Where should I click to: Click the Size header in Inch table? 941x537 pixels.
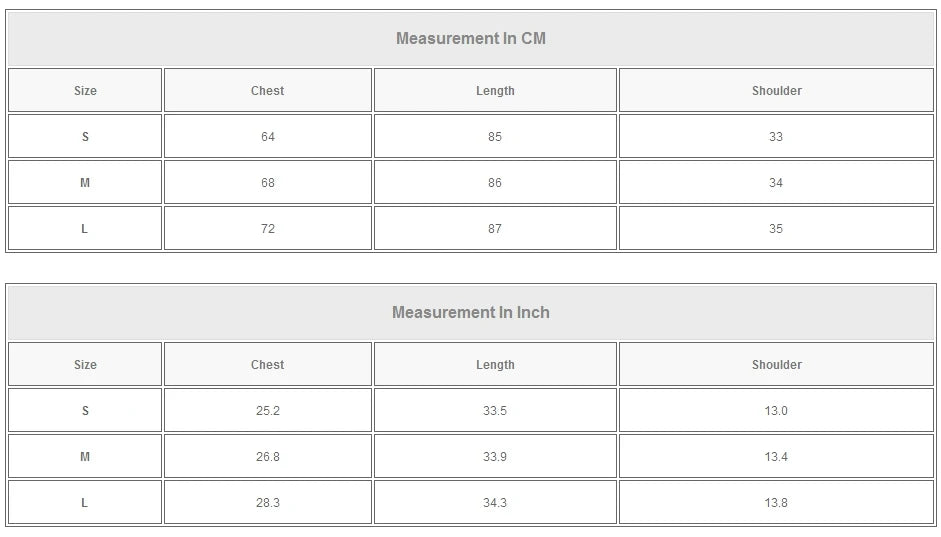(x=85, y=365)
